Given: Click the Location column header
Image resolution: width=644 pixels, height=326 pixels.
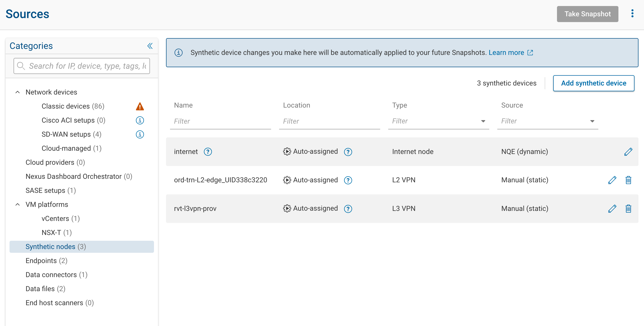Looking at the screenshot, I should pos(296,105).
